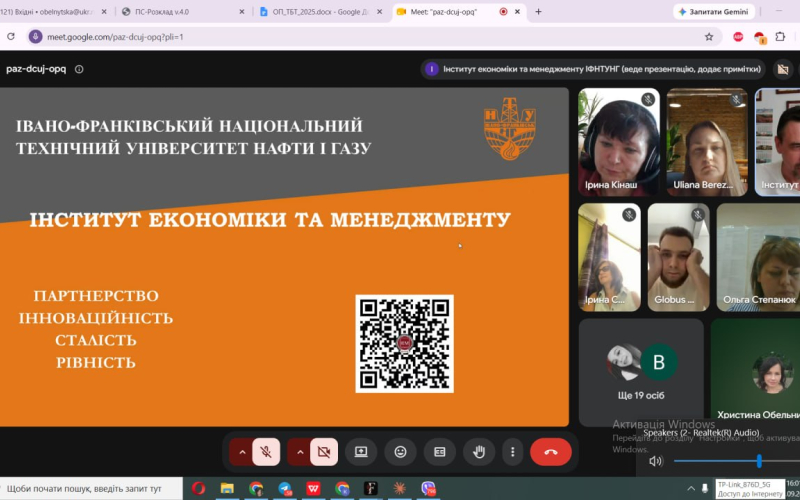Click the microphone site-permission icon in address bar

pos(35,37)
